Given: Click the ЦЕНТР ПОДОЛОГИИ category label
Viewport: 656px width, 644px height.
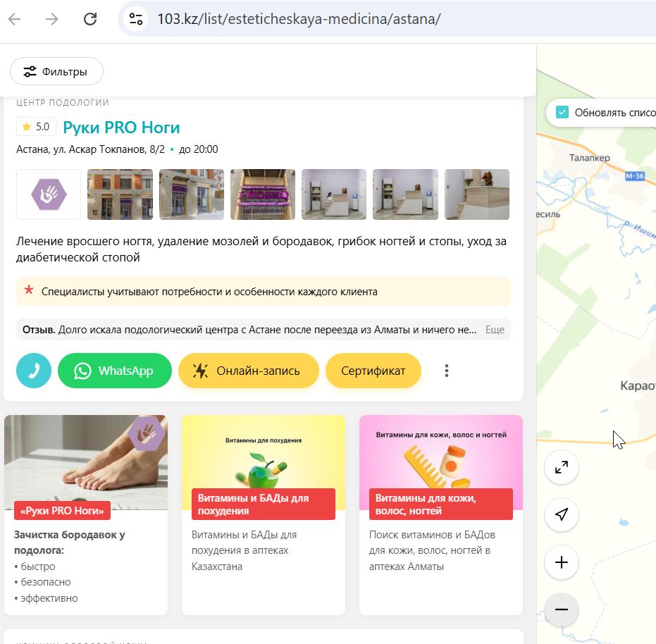Looking at the screenshot, I should click(63, 103).
